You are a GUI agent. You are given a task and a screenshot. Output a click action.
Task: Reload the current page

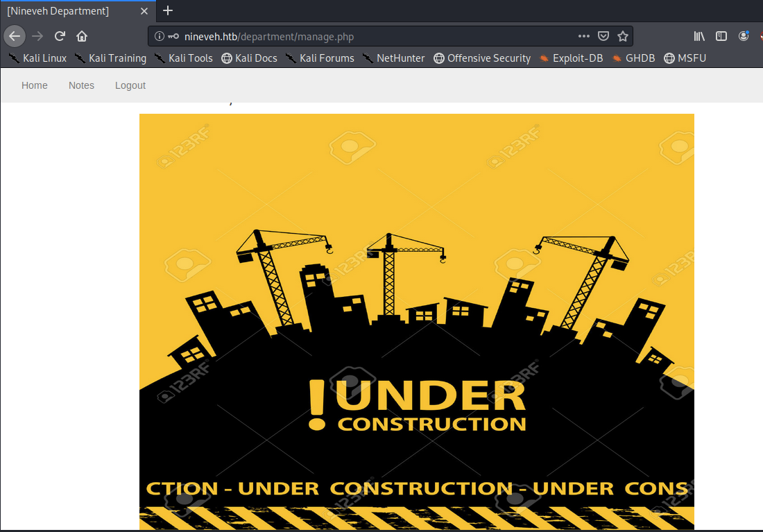(60, 36)
